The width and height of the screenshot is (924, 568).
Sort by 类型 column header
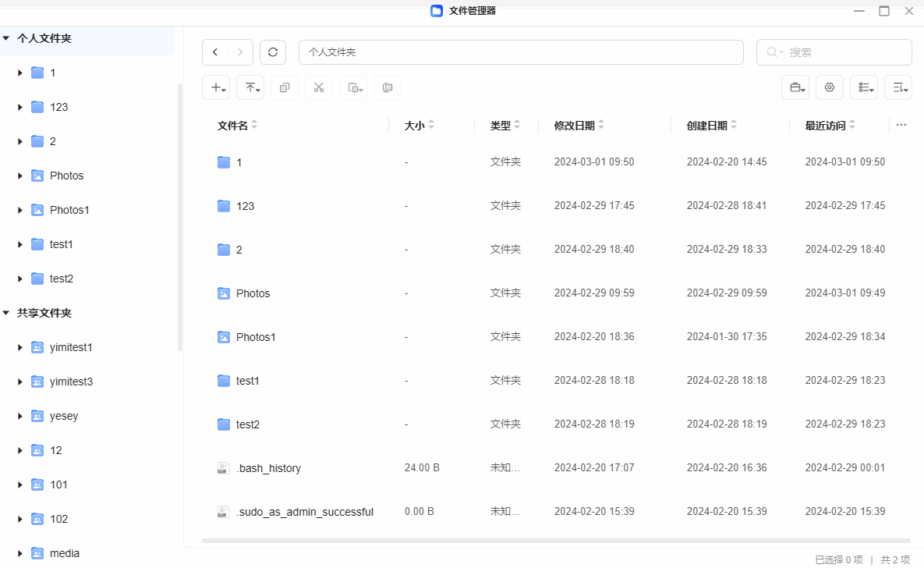(x=505, y=125)
